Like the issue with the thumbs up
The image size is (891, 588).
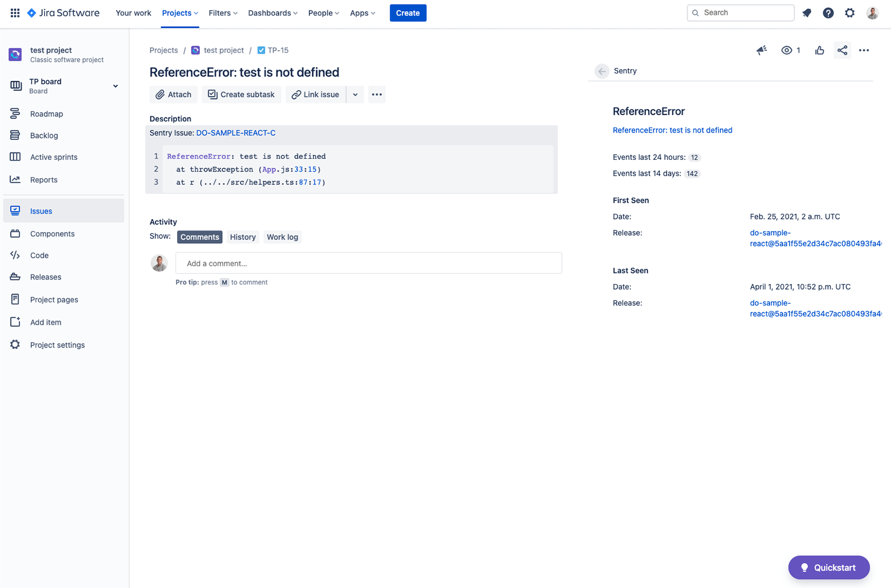point(819,50)
